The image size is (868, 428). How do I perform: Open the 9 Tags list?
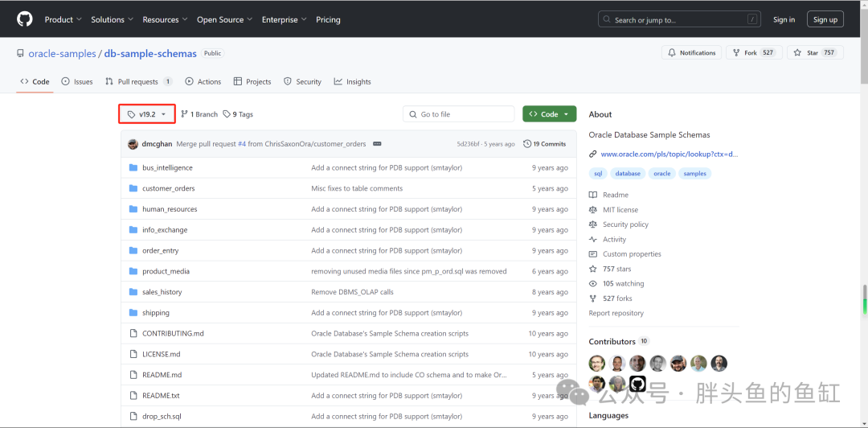(239, 114)
